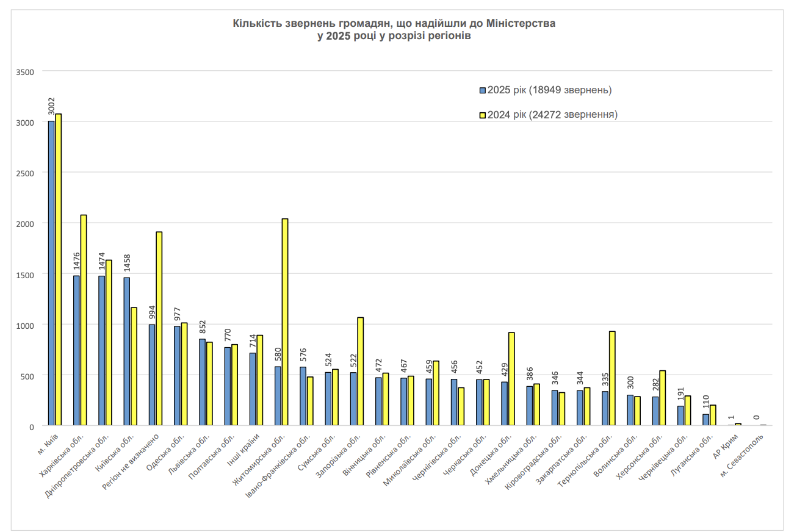This screenshot has width=797, height=532.
Task: Select the yellow 2024 bar for Запорізька обл.
Action: [x=360, y=371]
